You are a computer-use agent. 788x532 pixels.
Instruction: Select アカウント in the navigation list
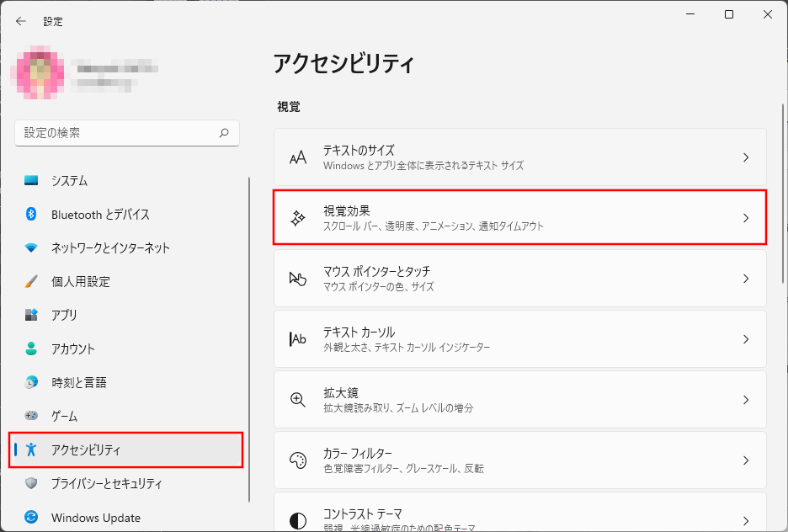pyautogui.click(x=72, y=348)
